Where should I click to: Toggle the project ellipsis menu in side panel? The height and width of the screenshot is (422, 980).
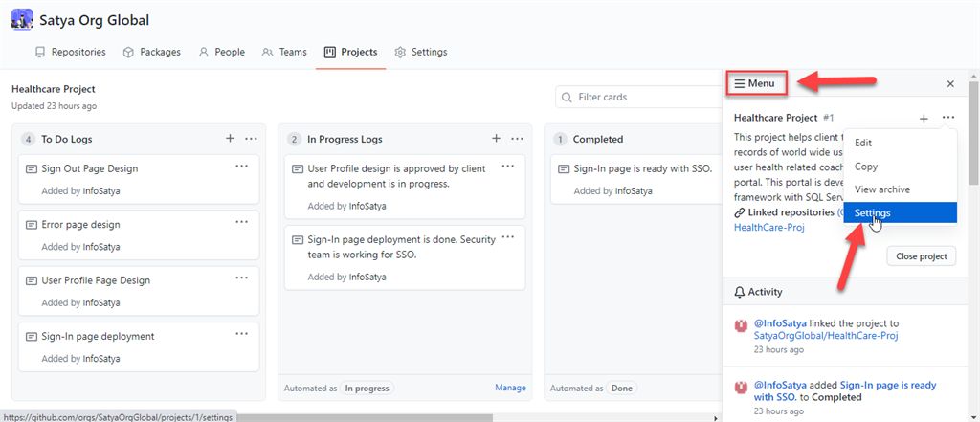point(948,118)
